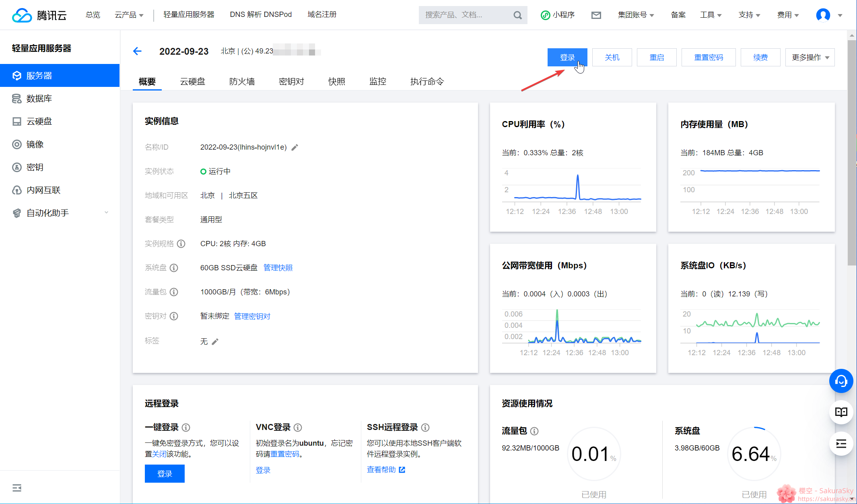Click info icon beside 密钥对 label
This screenshot has height=504, width=857.
coord(174,316)
